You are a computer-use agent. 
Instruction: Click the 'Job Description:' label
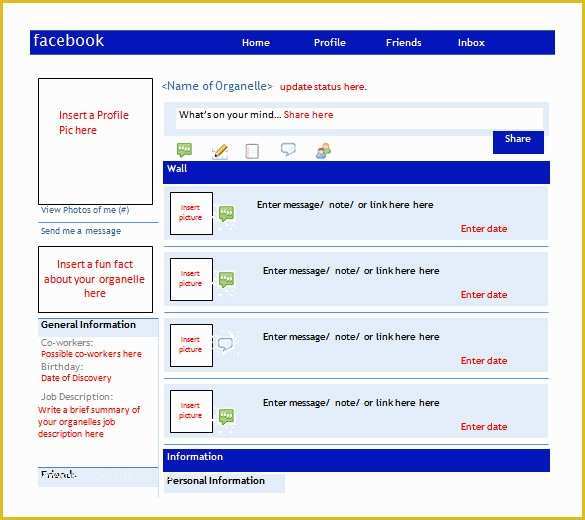coord(77,397)
